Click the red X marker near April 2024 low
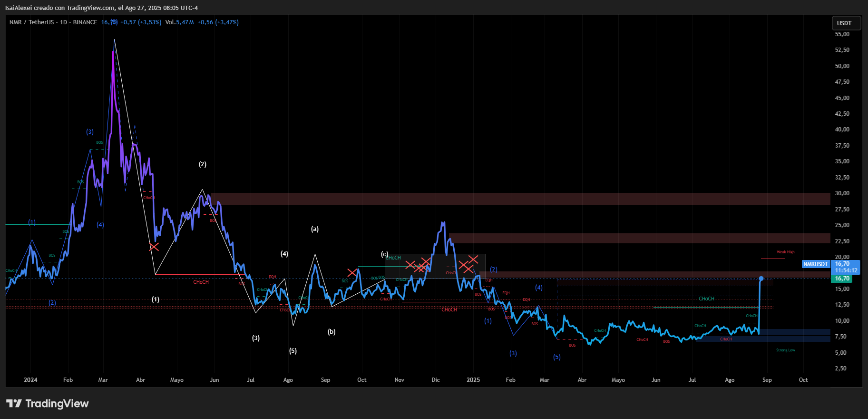This screenshot has width=868, height=419. pos(154,247)
